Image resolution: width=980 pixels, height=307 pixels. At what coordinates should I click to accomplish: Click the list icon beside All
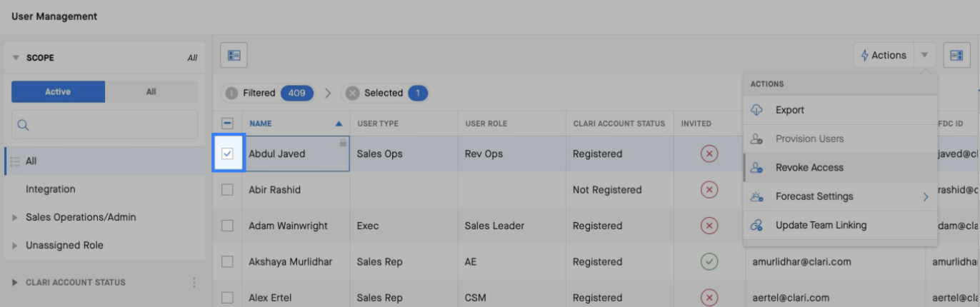(x=15, y=161)
